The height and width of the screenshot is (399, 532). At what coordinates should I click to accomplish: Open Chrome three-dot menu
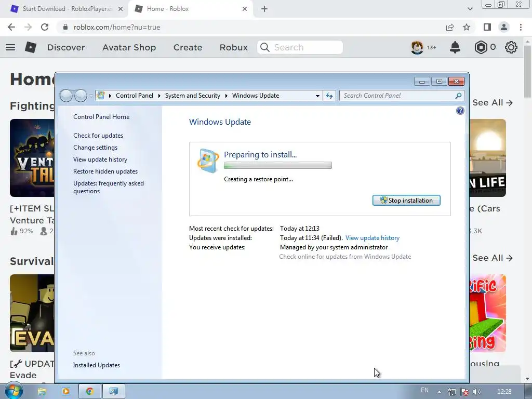(521, 27)
